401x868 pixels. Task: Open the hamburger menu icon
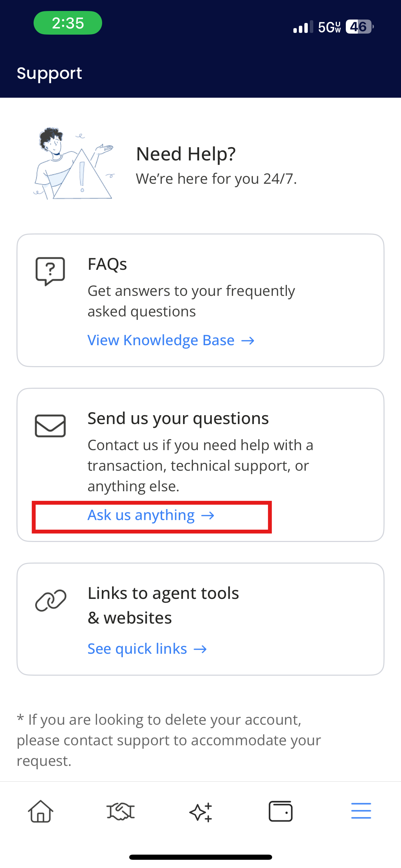point(361,811)
